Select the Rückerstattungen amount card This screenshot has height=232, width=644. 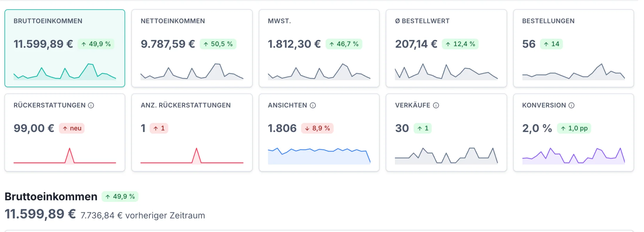coord(65,133)
